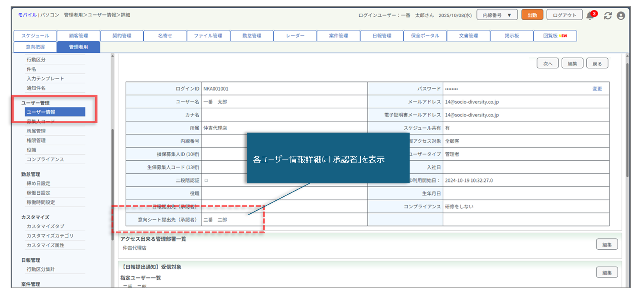Open the notifications bell icon
644x297 pixels.
click(x=590, y=16)
